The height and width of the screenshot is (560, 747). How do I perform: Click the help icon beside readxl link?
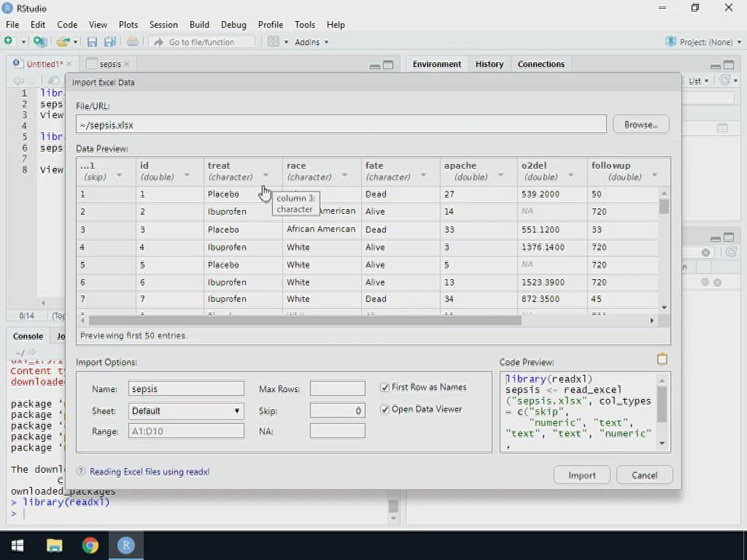coord(81,472)
